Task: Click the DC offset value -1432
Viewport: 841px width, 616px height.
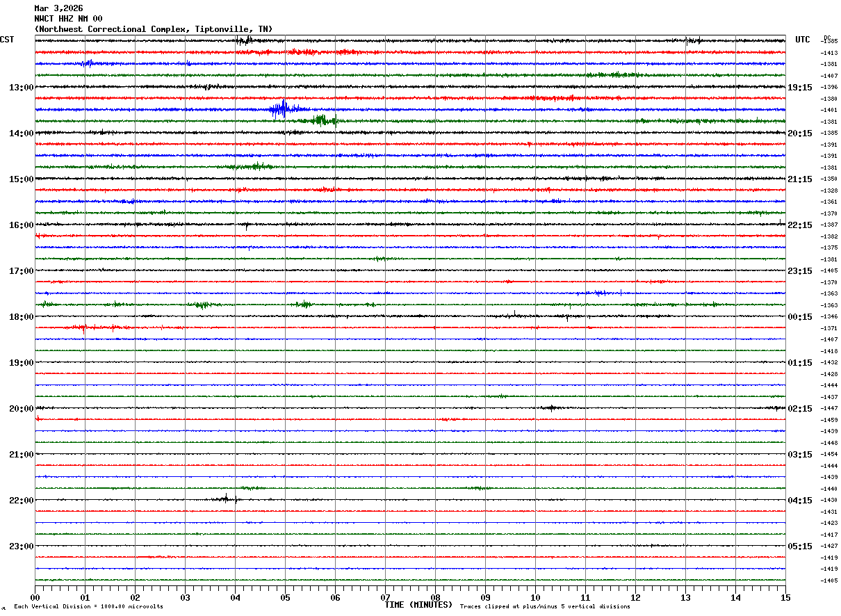Action: click(x=828, y=362)
